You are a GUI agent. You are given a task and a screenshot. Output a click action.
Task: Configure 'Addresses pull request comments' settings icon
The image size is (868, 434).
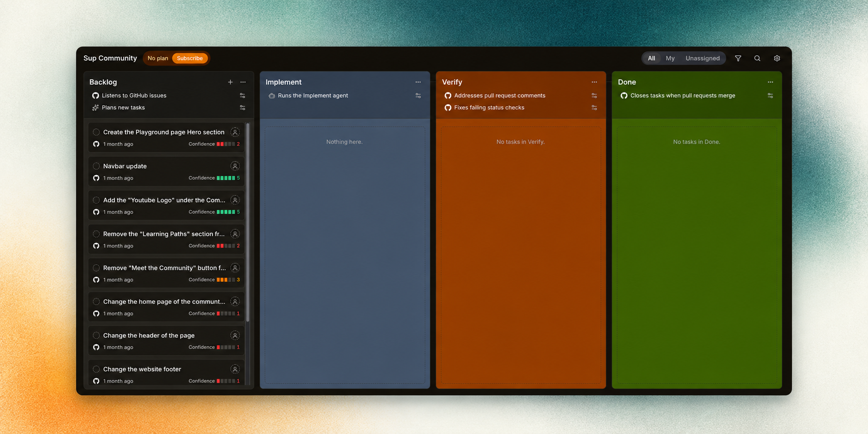point(594,96)
